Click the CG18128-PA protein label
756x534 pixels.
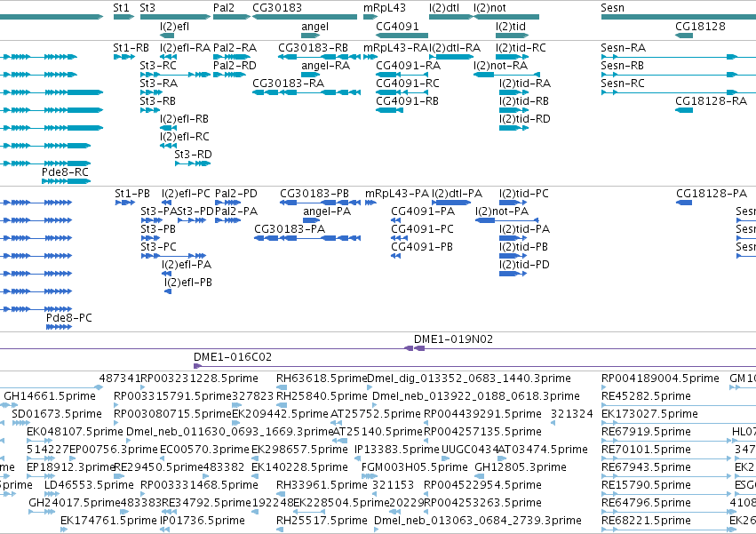point(712,194)
